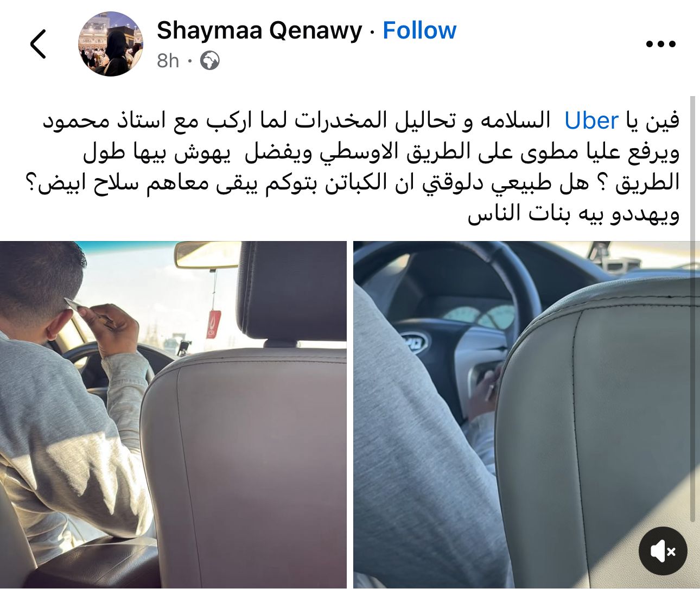Open the three-dot post options menu
Viewport: 700px width, 589px height.
660,45
